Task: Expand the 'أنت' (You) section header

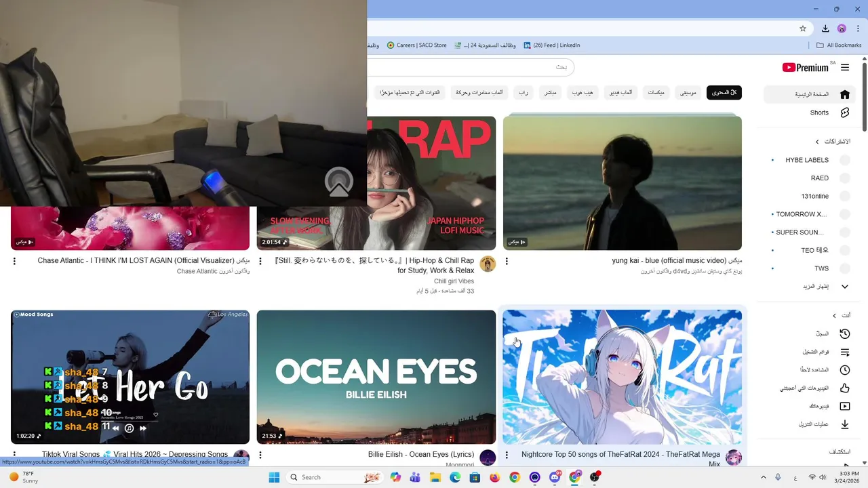Action: pos(842,315)
